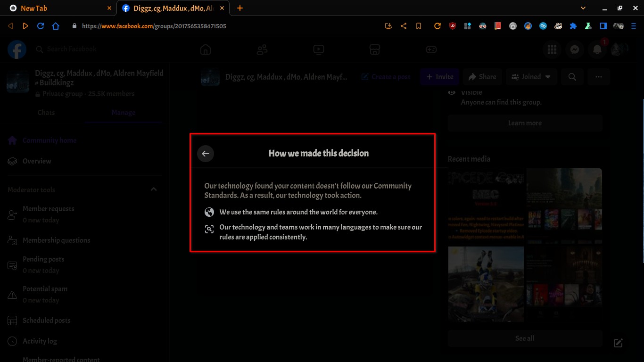The image size is (644, 362).
Task: Open the group's three-dot more options
Action: click(x=598, y=77)
